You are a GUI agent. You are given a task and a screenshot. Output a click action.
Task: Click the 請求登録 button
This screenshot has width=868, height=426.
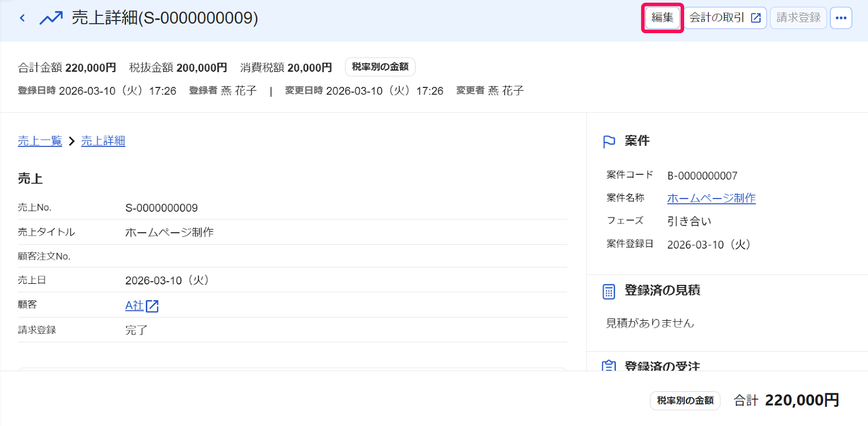tap(798, 18)
